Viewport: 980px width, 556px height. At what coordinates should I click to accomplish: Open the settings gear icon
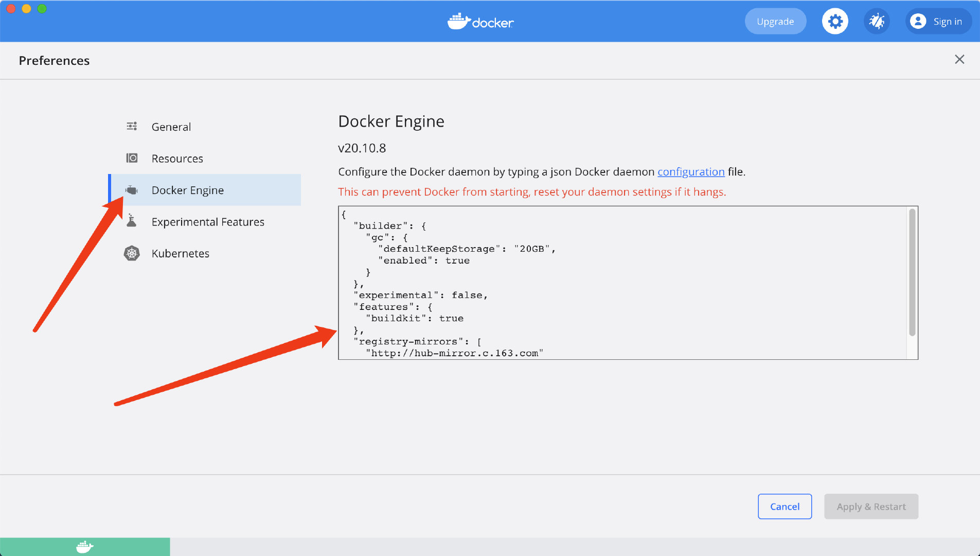tap(835, 22)
